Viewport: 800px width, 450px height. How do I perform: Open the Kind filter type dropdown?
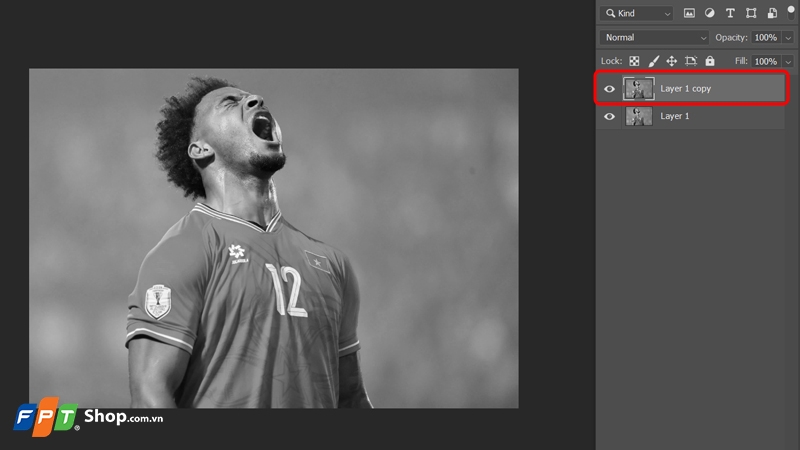[x=636, y=13]
